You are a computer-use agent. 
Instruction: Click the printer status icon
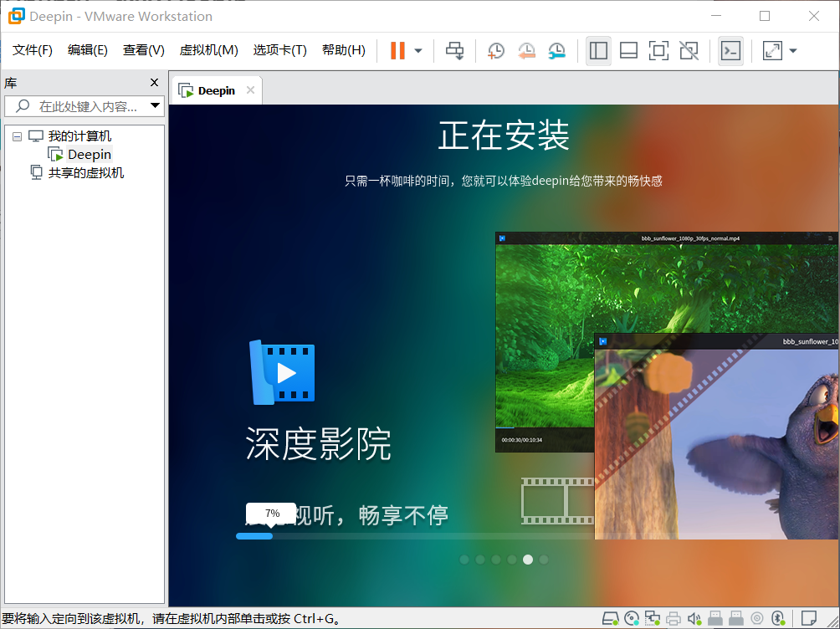click(674, 619)
